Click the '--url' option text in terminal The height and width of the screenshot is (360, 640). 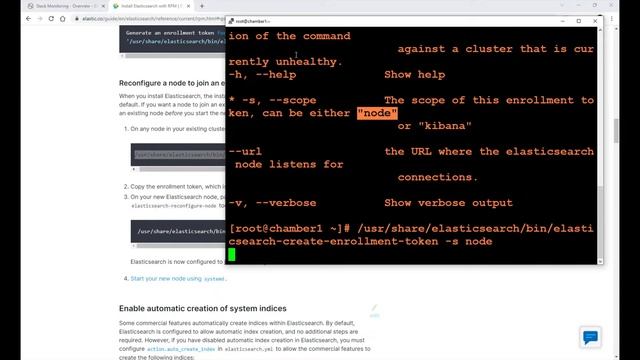pyautogui.click(x=245, y=151)
